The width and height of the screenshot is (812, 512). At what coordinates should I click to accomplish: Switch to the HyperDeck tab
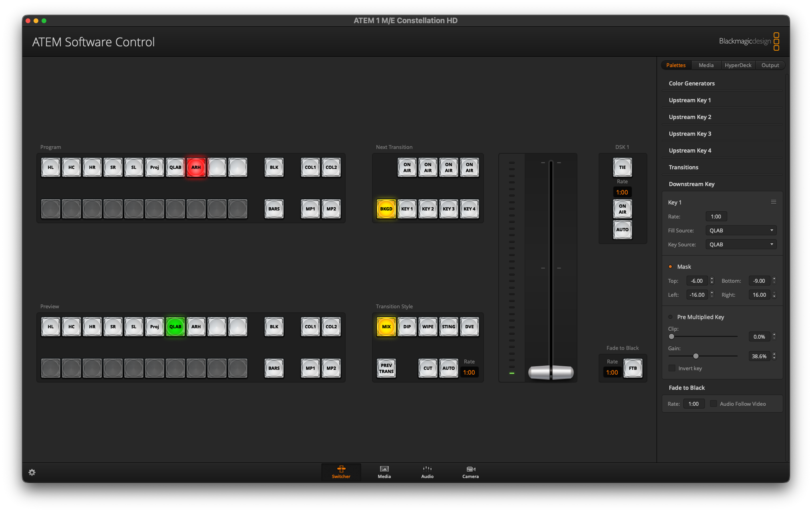[x=738, y=65]
